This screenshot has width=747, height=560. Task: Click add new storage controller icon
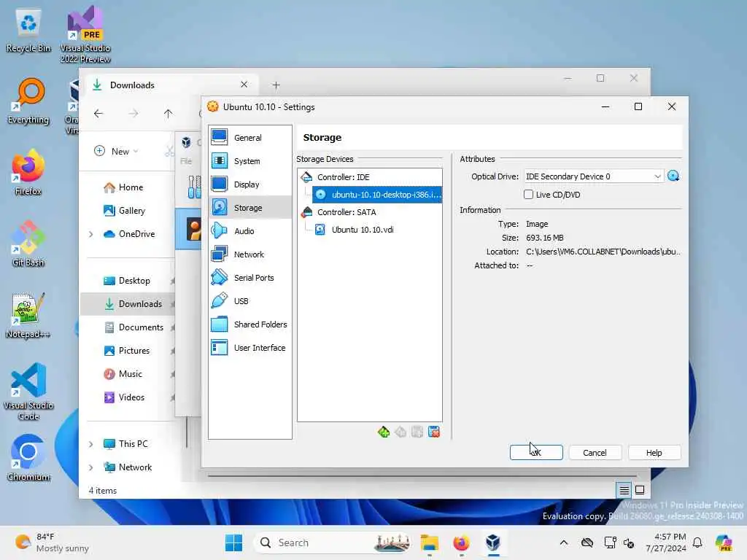pos(384,432)
